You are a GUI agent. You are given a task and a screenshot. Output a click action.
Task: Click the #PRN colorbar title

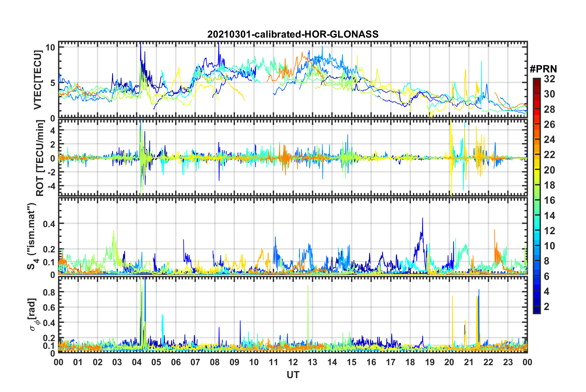point(543,69)
